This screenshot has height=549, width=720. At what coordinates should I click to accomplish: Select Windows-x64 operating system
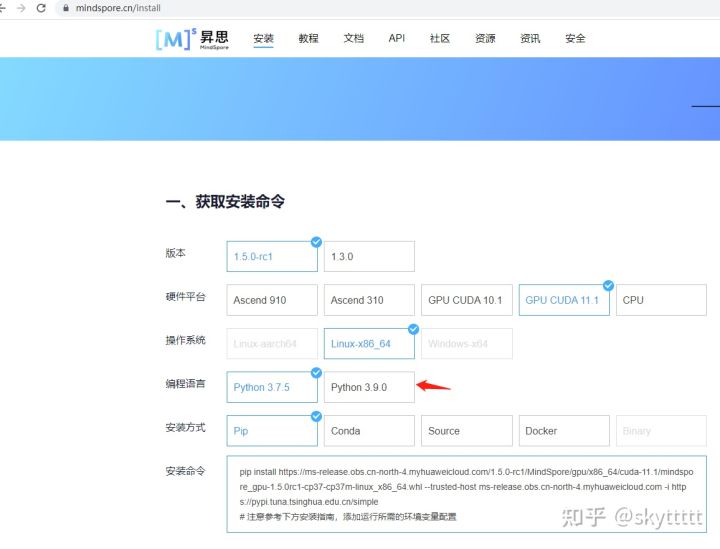467,343
